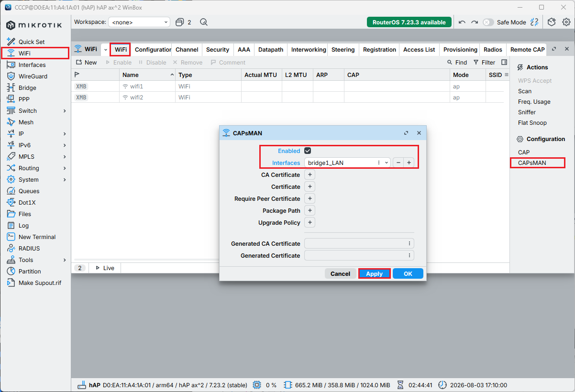
Task: Remove interface entry with minus button
Action: pos(398,163)
